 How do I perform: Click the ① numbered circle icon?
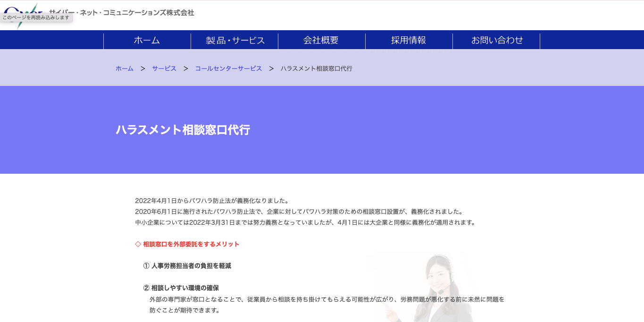click(x=146, y=266)
